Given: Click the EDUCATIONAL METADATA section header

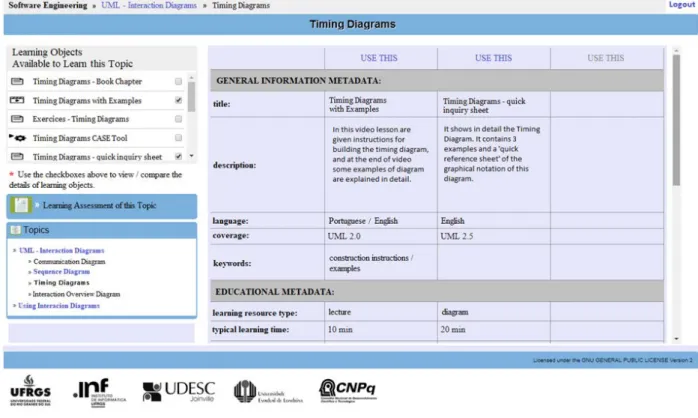Looking at the screenshot, I should 437,292.
